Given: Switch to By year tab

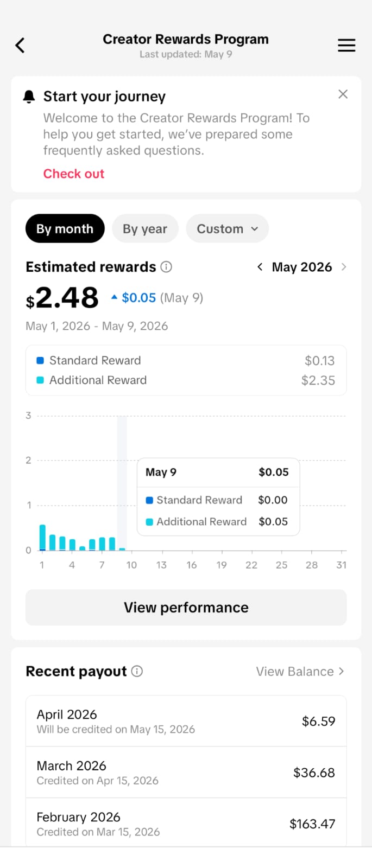Looking at the screenshot, I should click(145, 228).
